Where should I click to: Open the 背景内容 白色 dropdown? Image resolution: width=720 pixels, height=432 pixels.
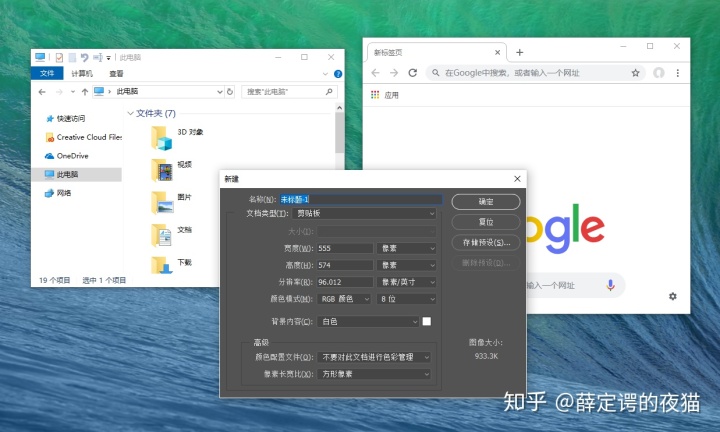368,321
